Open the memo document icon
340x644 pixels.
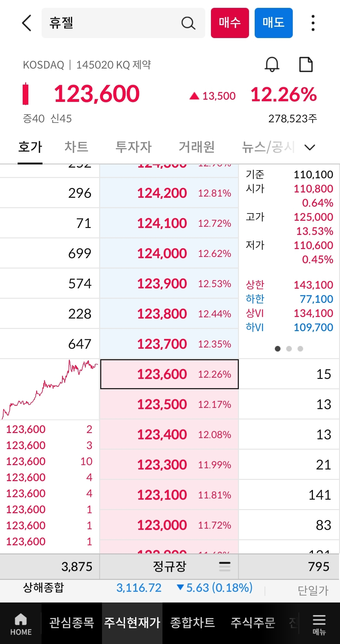[x=306, y=64]
